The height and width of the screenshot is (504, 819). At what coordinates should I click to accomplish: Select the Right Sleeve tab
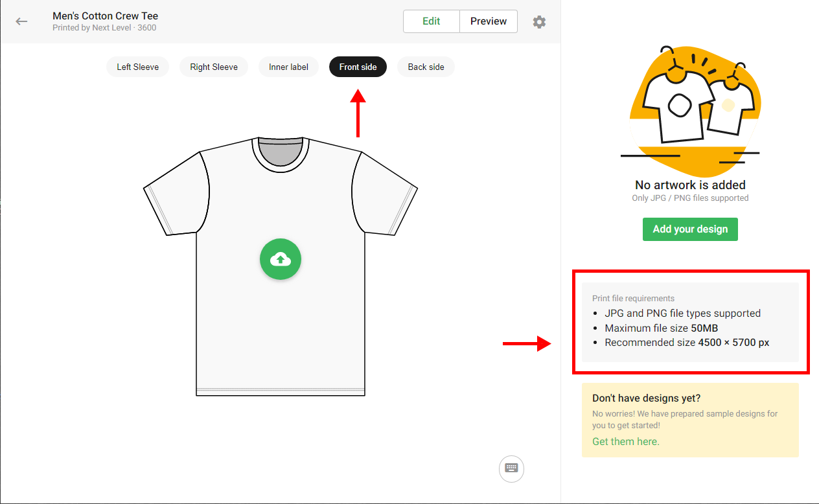click(214, 67)
